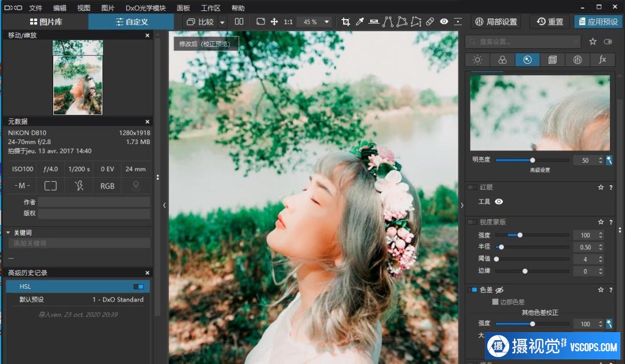
Task: Open help for 锐度蒙版 panel
Action: click(611, 222)
